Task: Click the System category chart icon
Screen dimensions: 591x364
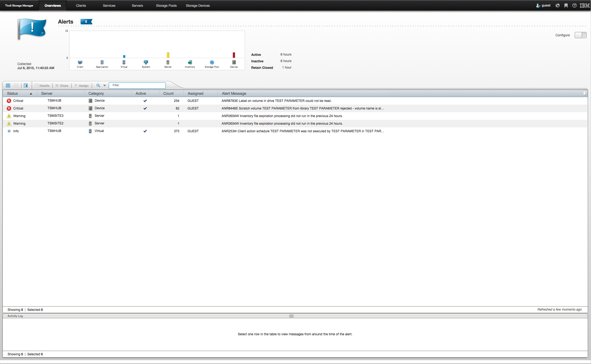Action: point(146,62)
